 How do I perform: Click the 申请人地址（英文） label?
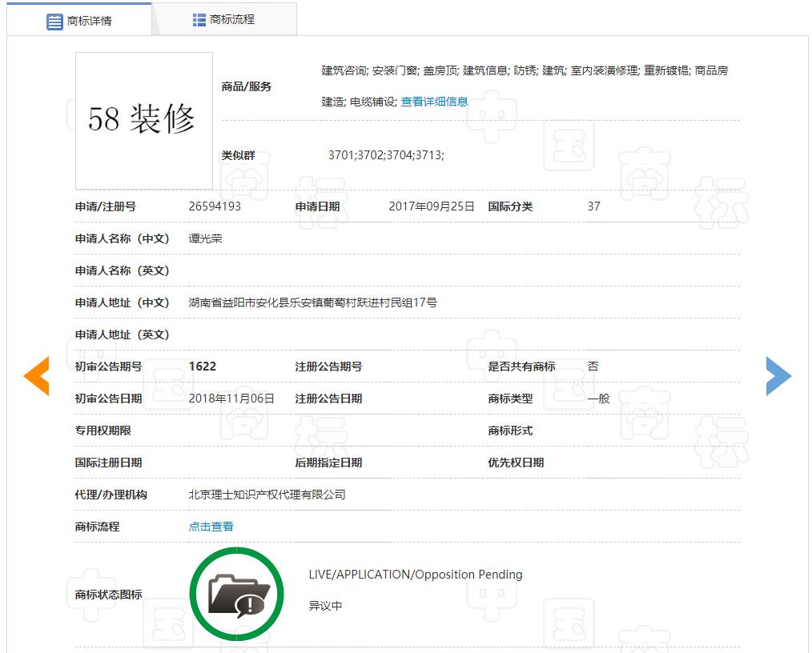pos(123,335)
